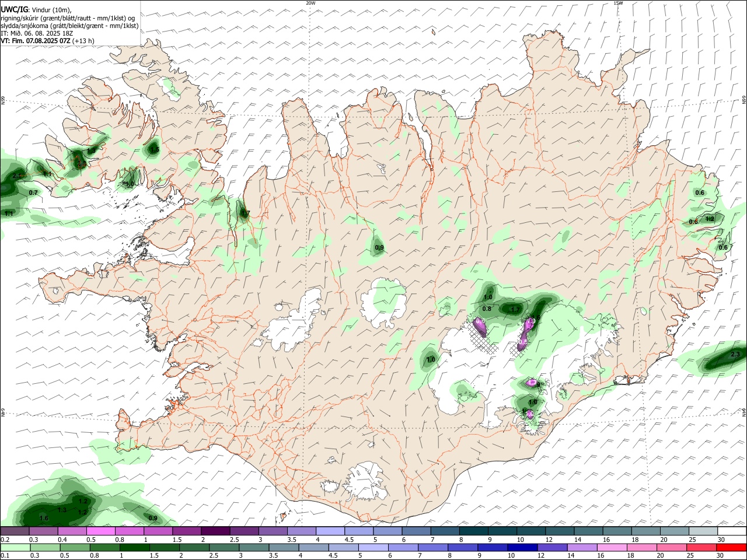
Task: Click the upper legend swatch between 1 and 1.5
Action: 158,531
